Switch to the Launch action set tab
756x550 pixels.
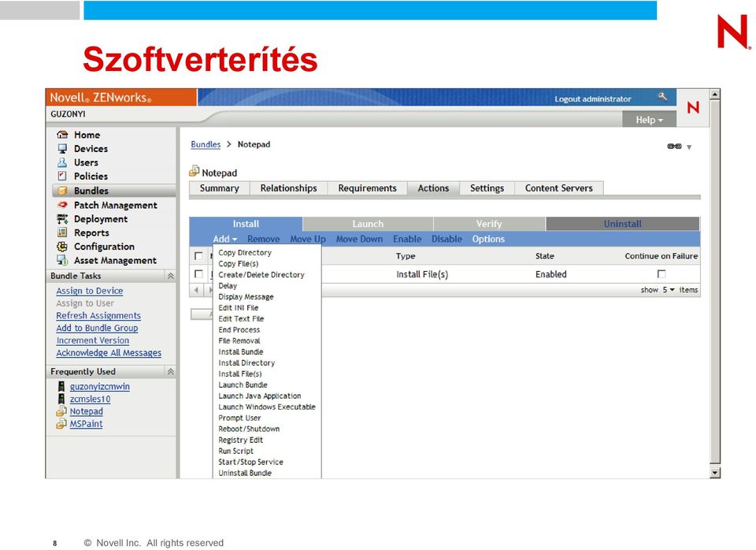point(368,224)
